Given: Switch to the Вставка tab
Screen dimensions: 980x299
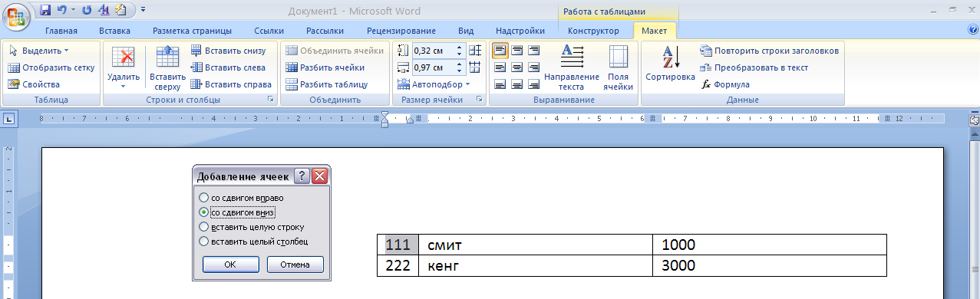Looking at the screenshot, I should tap(114, 31).
